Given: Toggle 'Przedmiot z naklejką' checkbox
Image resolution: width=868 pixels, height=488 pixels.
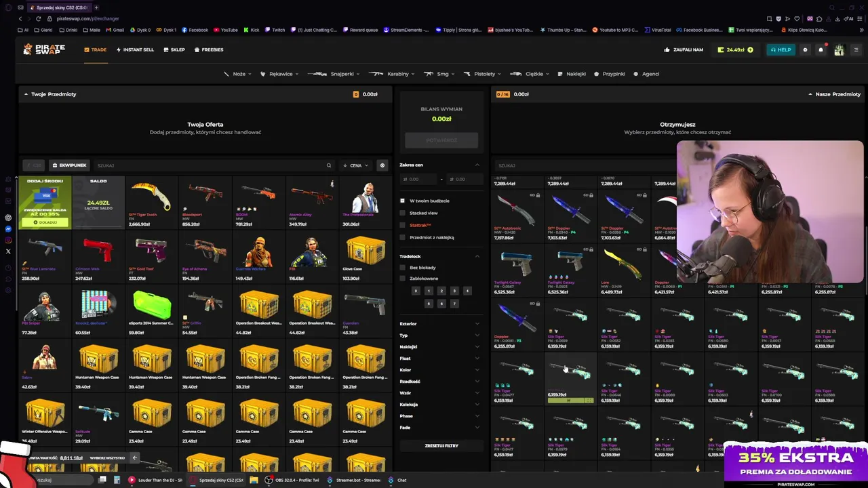Looking at the screenshot, I should click(x=402, y=237).
